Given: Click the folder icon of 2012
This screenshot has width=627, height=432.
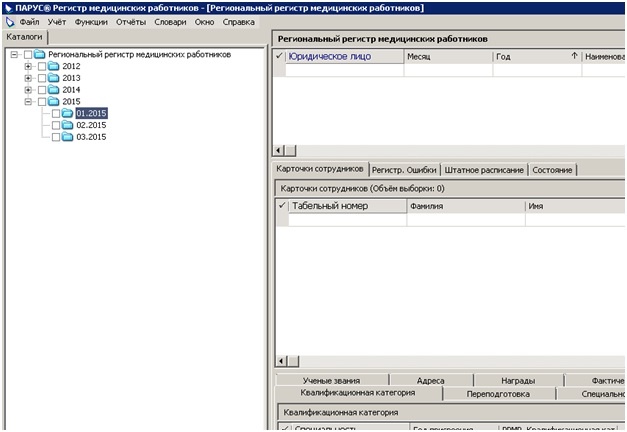Looking at the screenshot, I should 53,66.
